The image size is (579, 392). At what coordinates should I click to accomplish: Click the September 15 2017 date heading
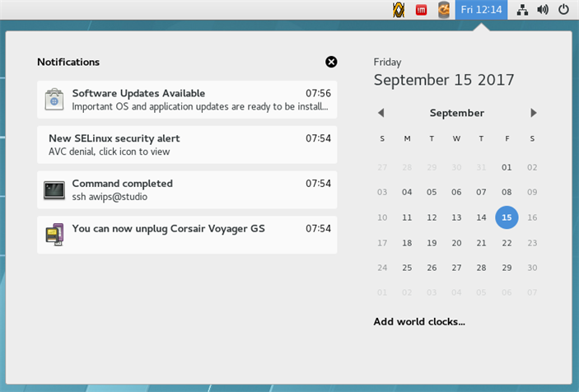point(443,80)
